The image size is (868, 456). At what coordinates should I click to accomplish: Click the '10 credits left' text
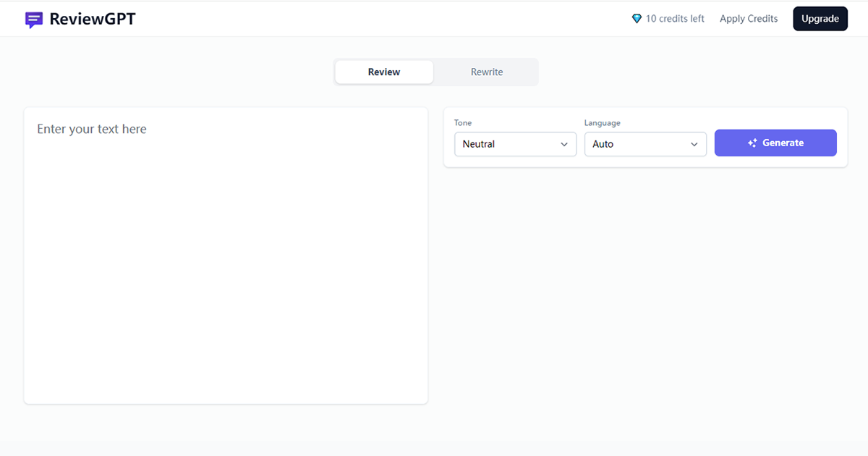(x=675, y=19)
